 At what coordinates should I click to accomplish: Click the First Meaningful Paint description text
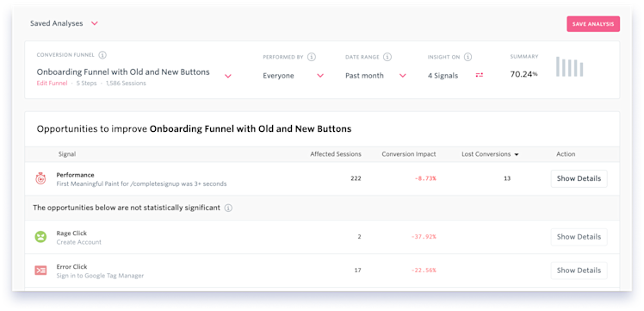(x=141, y=184)
